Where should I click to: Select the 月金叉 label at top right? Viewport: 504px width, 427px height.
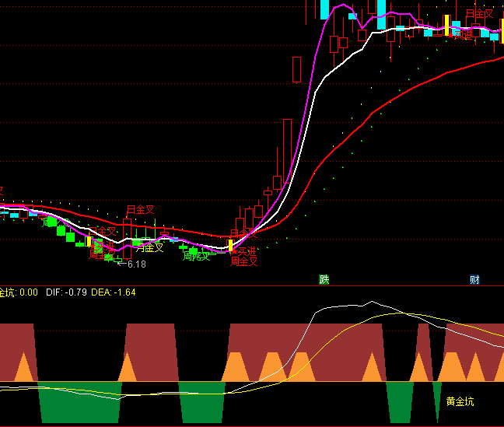tap(479, 14)
